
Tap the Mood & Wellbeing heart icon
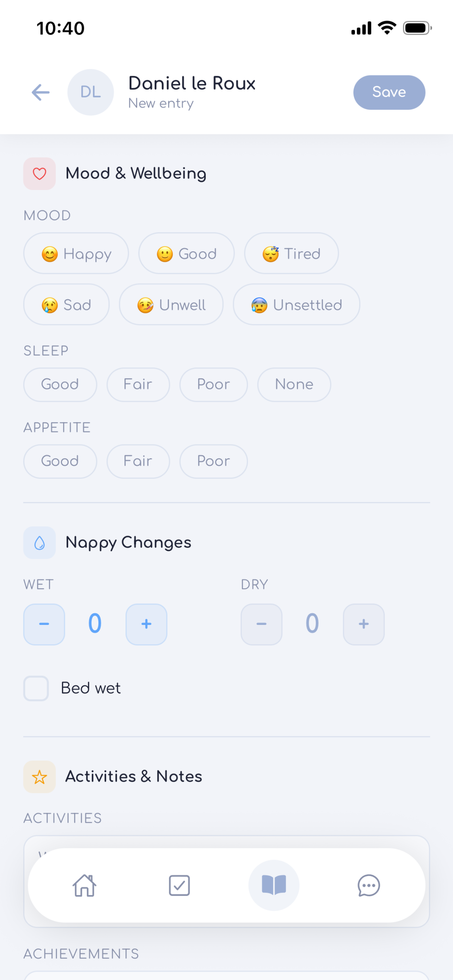tap(40, 174)
